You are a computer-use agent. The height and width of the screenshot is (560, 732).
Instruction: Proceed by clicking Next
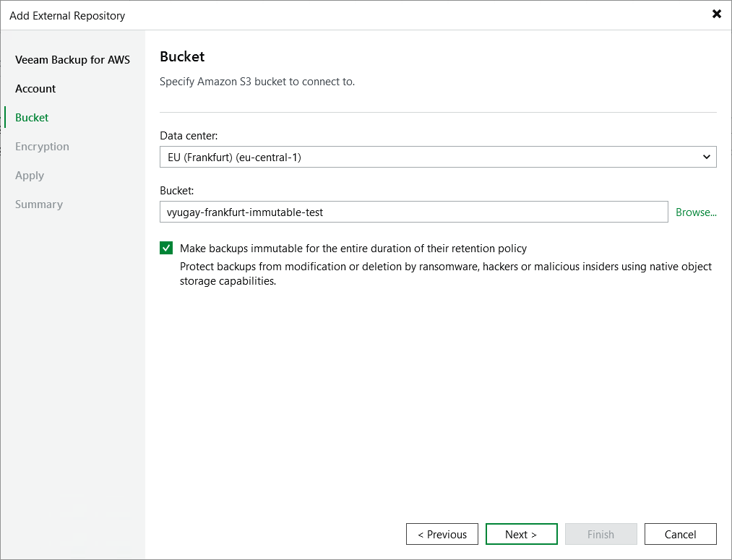click(521, 534)
